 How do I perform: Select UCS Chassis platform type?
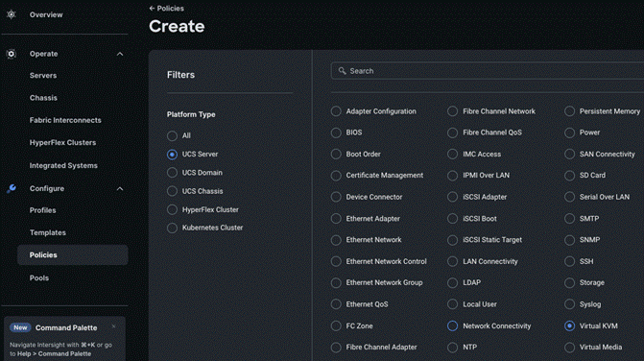tap(172, 191)
